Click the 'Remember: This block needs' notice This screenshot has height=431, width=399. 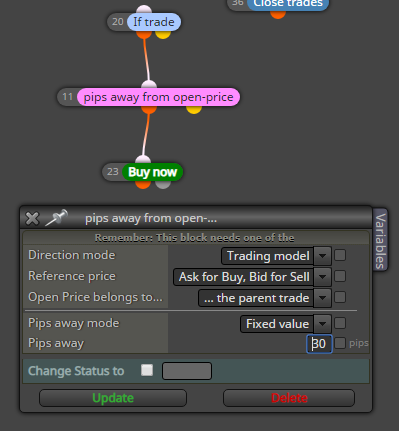click(x=195, y=238)
